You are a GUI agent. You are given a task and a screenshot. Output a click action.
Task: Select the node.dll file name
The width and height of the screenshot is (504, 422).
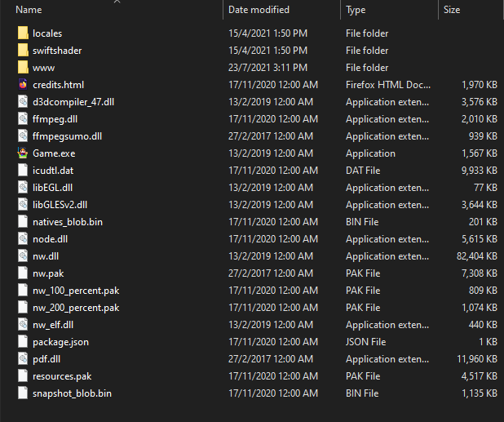tap(50, 239)
